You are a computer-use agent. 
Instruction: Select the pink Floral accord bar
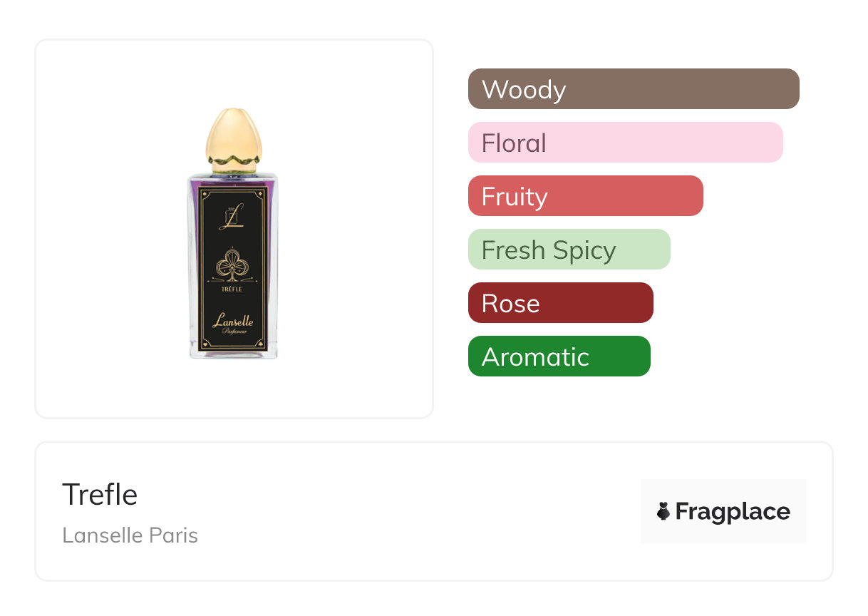click(x=625, y=143)
